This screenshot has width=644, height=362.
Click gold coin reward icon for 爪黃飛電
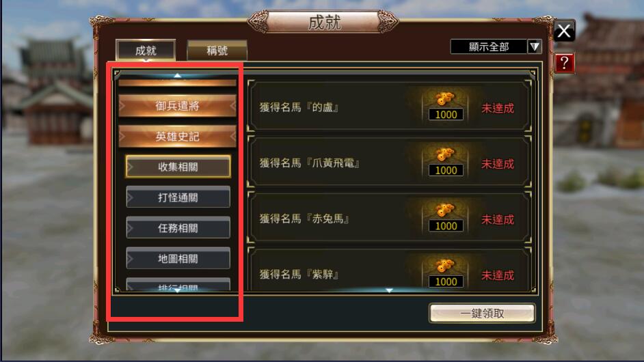pos(446,154)
